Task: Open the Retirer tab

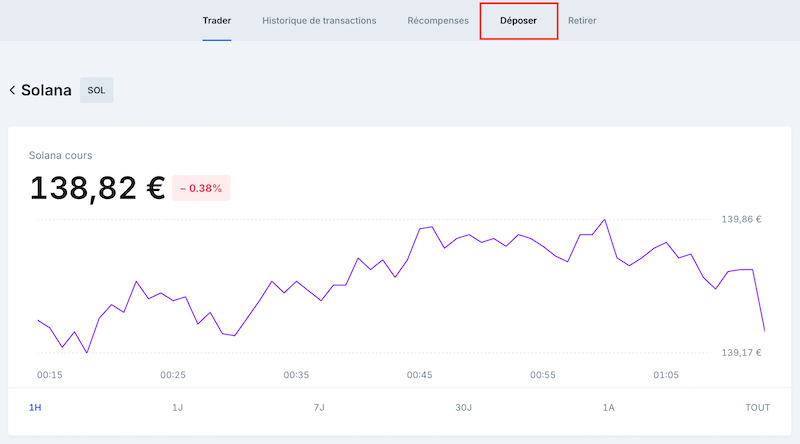Action: pos(582,20)
